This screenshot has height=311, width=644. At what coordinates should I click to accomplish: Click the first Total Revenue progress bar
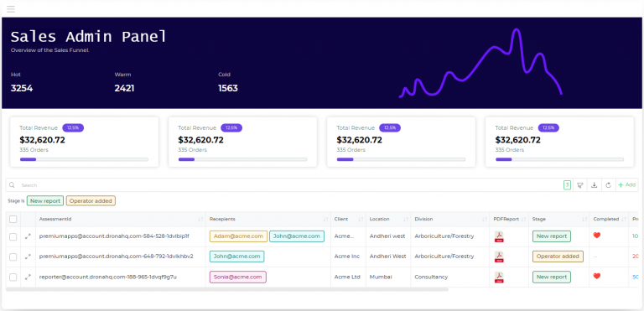(x=84, y=159)
